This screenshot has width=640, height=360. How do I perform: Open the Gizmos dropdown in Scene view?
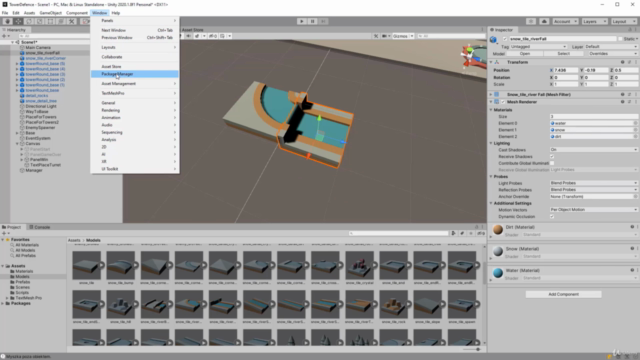tap(403, 36)
